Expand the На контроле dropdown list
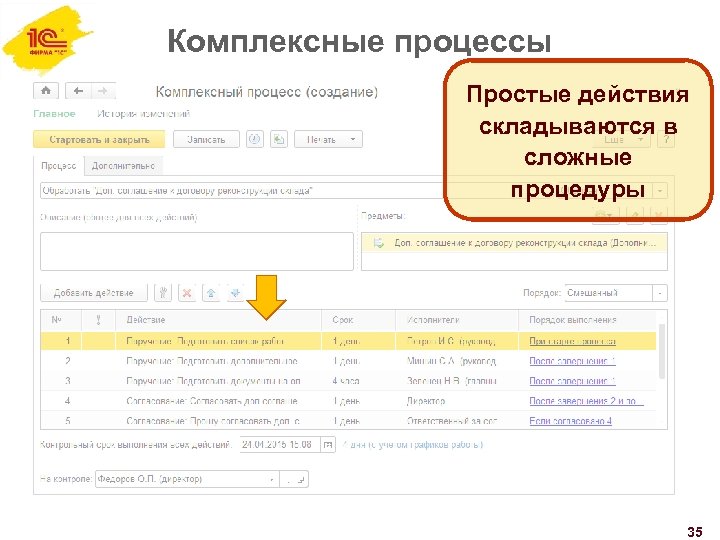This screenshot has width=720, height=540. coord(271,479)
